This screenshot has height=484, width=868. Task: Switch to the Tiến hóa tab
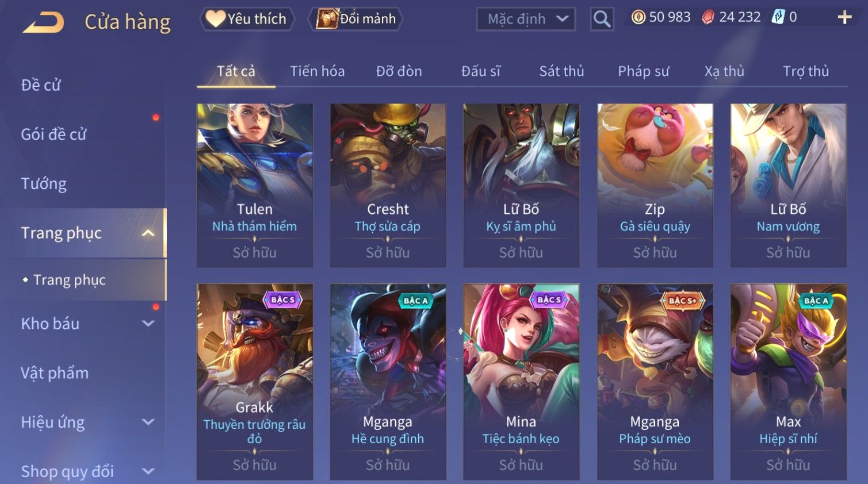click(x=317, y=71)
